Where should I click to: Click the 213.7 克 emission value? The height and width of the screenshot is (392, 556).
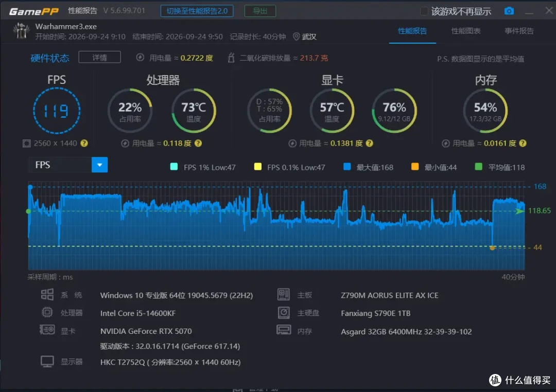pyautogui.click(x=314, y=58)
